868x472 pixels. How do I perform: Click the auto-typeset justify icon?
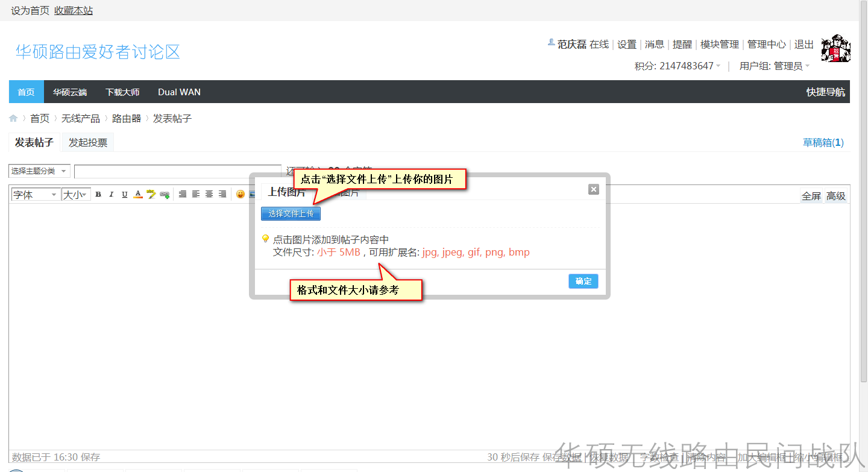point(183,194)
